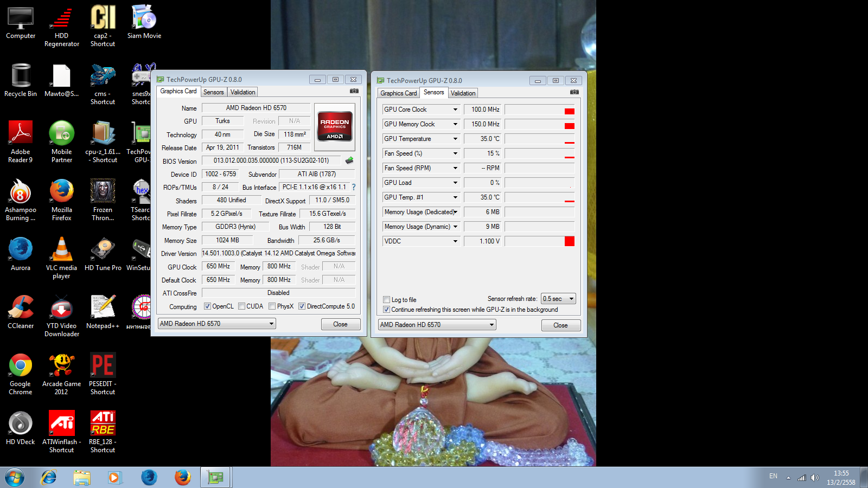Launch Mozilla Firefox from desktop

tap(62, 200)
